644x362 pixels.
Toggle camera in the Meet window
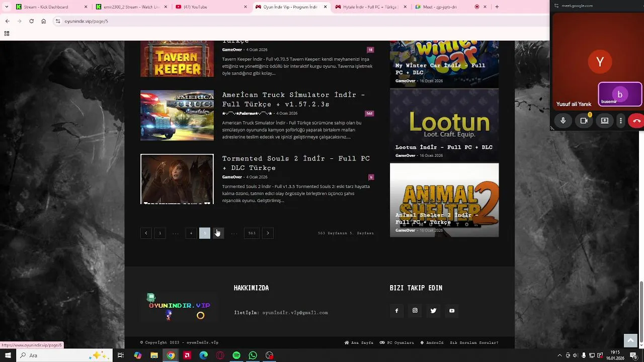point(584,121)
